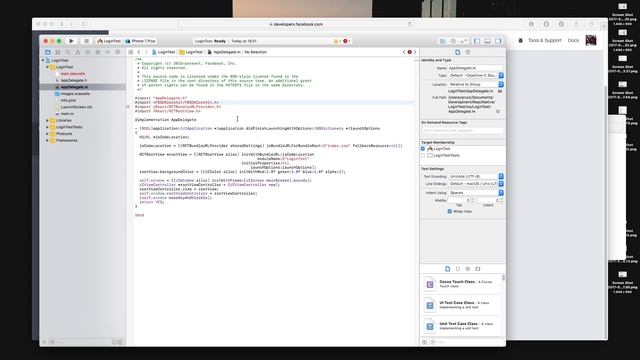Switch to Standard editor mode
The height and width of the screenshot is (360, 640).
tap(442, 41)
